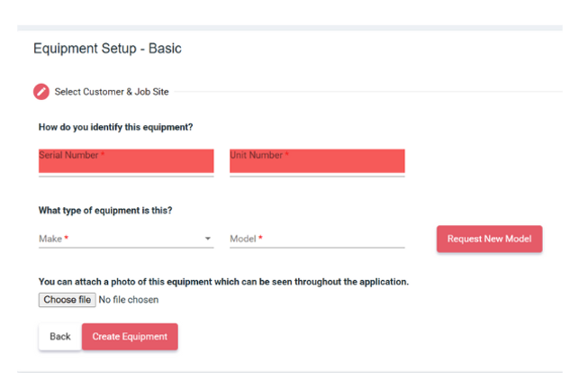Click the red asterisk beside Model
Viewport: 588px width, 389px height.
tap(261, 240)
